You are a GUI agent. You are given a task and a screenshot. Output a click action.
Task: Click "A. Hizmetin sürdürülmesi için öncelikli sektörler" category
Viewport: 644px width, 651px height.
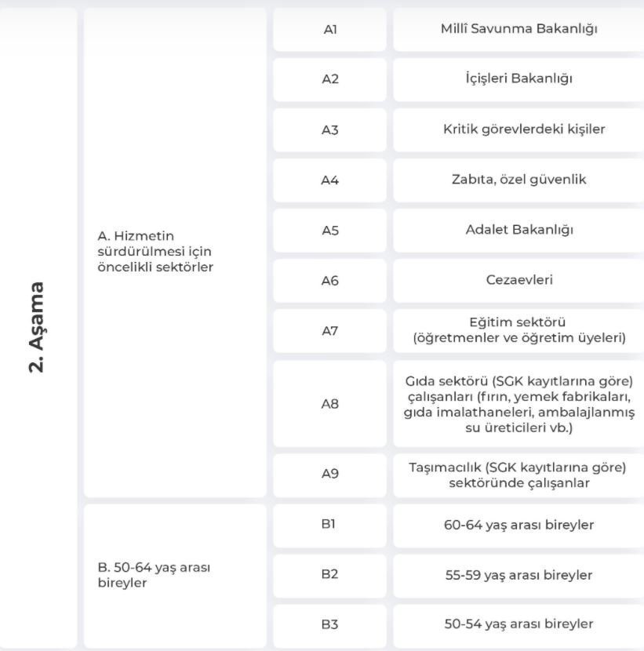coord(149,252)
